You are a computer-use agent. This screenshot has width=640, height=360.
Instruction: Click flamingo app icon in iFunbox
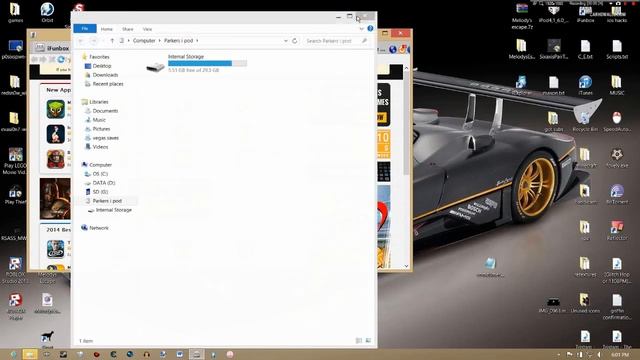(56, 134)
